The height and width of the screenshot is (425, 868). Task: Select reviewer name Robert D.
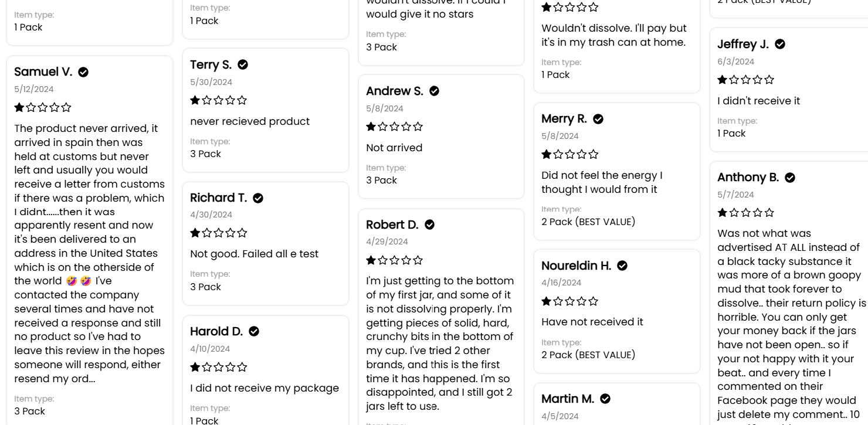tap(392, 225)
